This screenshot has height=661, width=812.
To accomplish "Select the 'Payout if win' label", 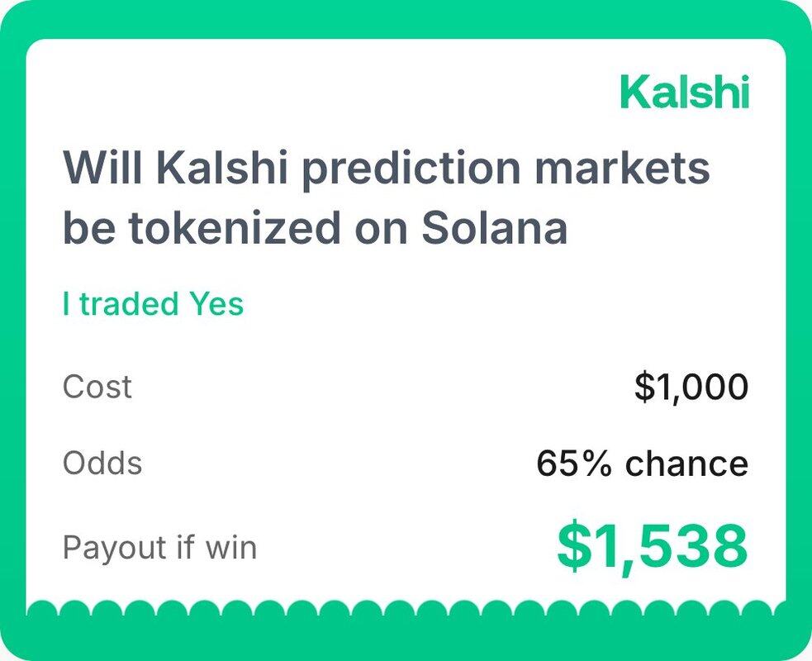I will [x=159, y=547].
